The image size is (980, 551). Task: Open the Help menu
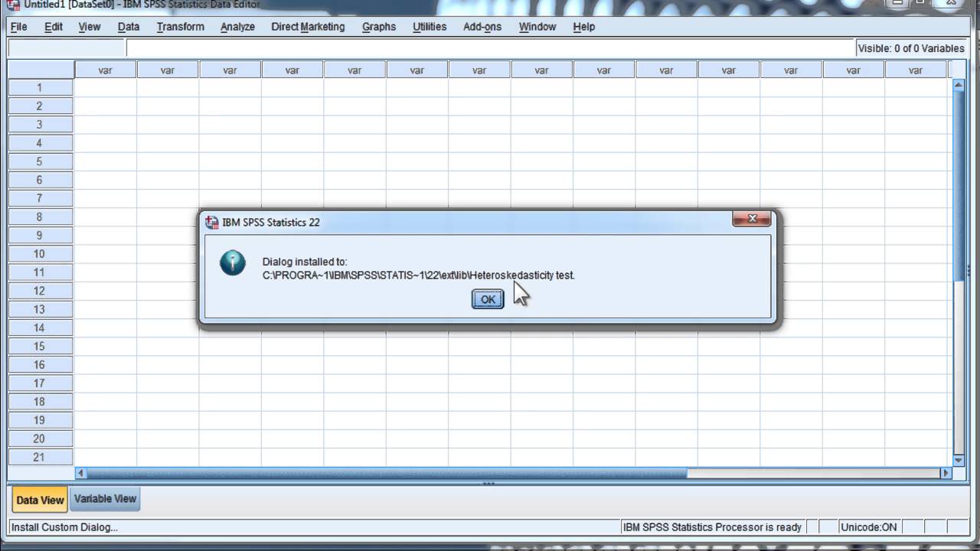pyautogui.click(x=583, y=27)
